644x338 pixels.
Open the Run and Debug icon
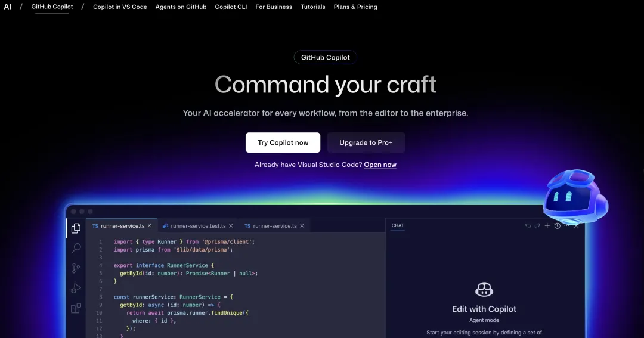(x=76, y=289)
